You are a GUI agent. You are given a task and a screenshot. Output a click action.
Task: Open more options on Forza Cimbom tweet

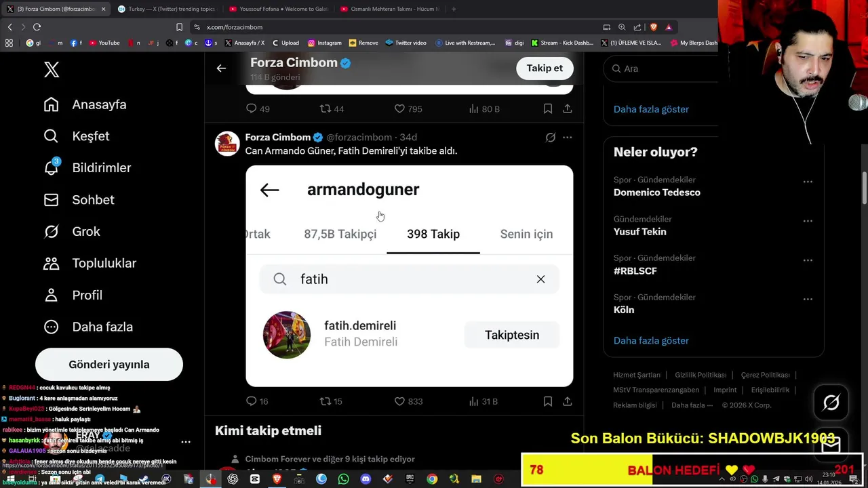coord(567,138)
